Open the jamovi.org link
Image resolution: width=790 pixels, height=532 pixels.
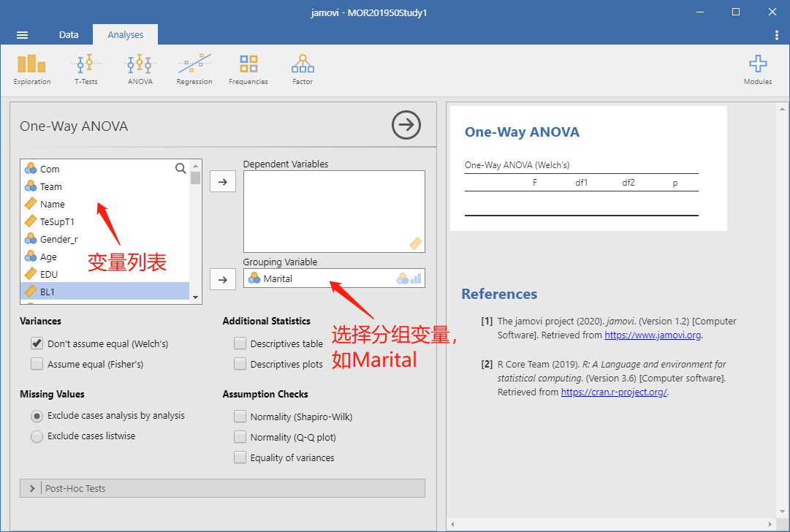click(653, 335)
